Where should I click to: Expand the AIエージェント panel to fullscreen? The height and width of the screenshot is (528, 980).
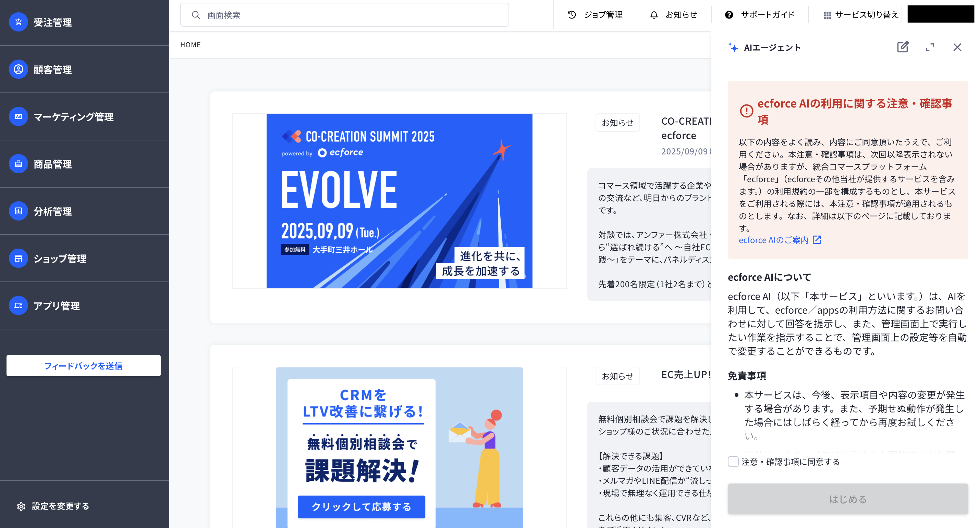click(931, 47)
